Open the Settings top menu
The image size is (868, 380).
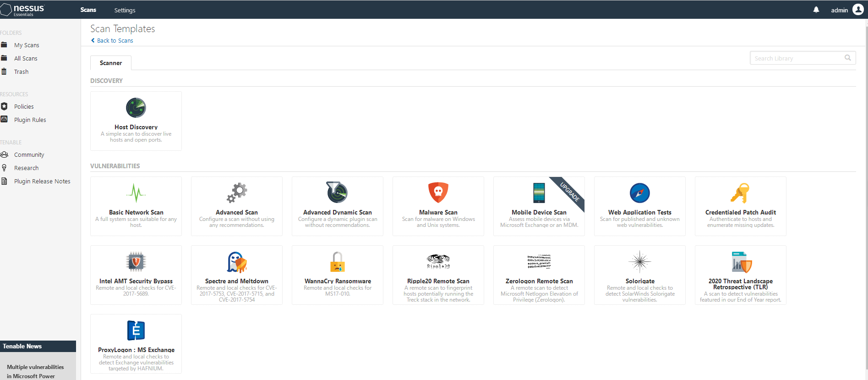tap(125, 10)
